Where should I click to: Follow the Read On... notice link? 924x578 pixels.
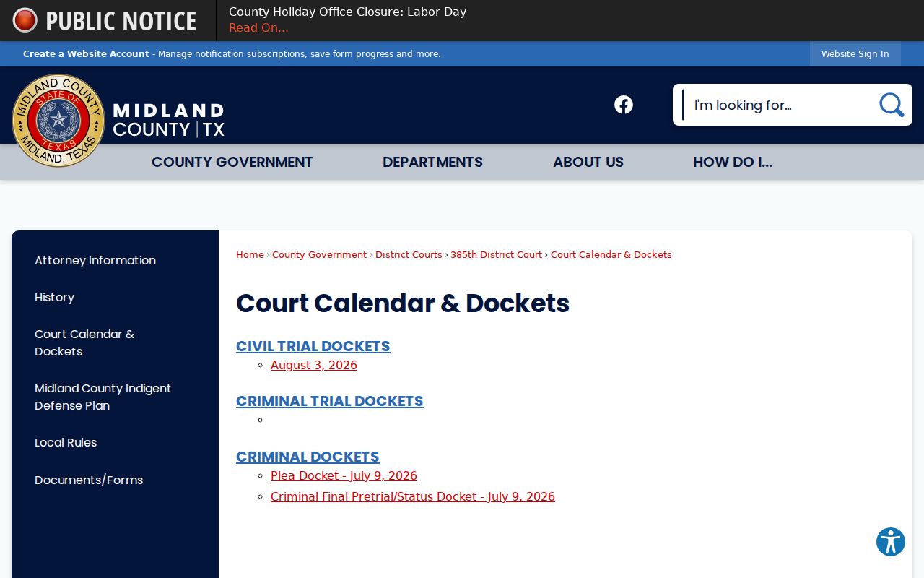click(258, 28)
